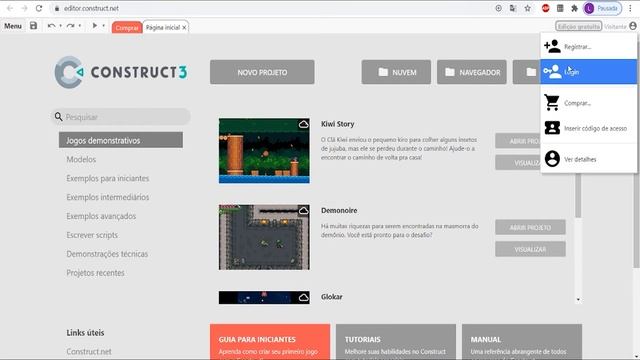The width and height of the screenshot is (640, 360).
Task: Click the Pesquisar search field
Action: tap(121, 117)
